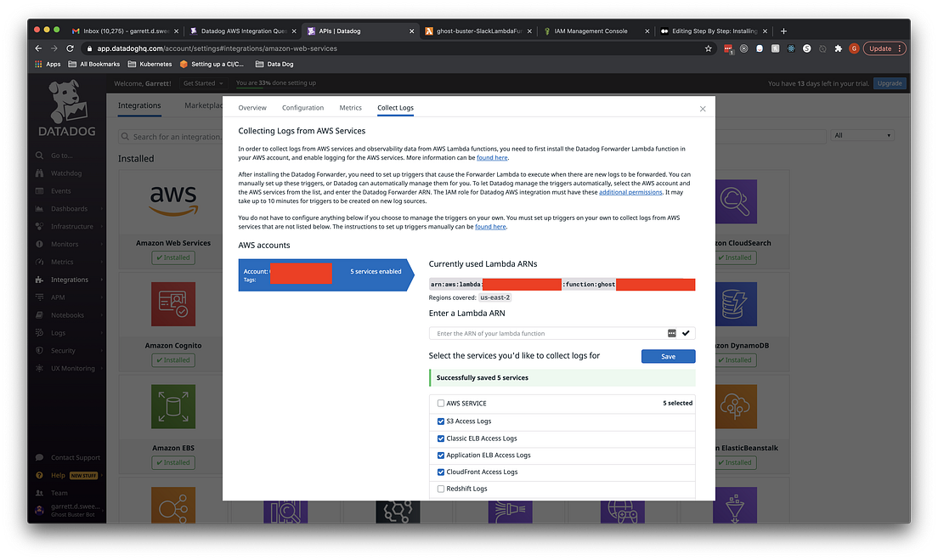Enable Redshift Logs collection
The width and height of the screenshot is (938, 560).
click(x=440, y=489)
